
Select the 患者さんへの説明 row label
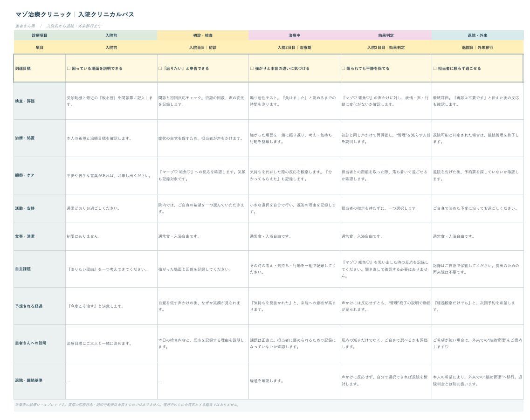(40, 343)
